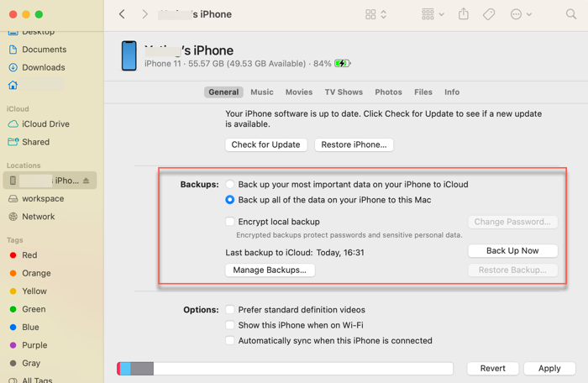Go back with the left chevron

(122, 14)
